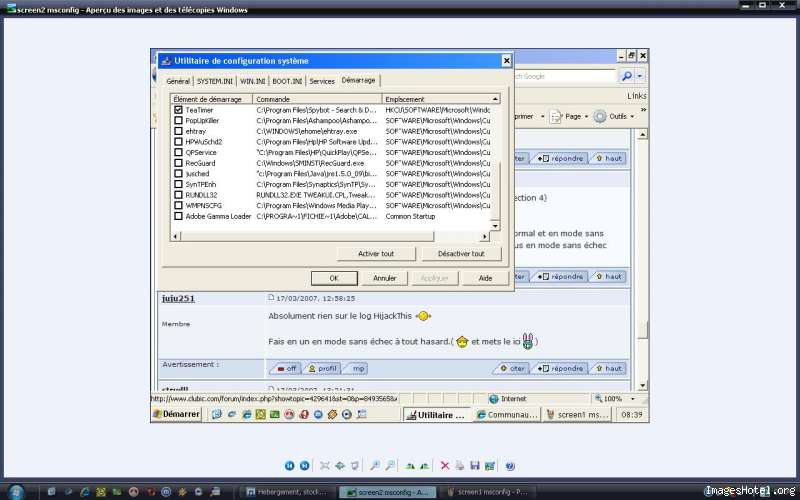The height and width of the screenshot is (500, 800).
Task: Expand browser toolbar overflow chevron
Action: (643, 110)
